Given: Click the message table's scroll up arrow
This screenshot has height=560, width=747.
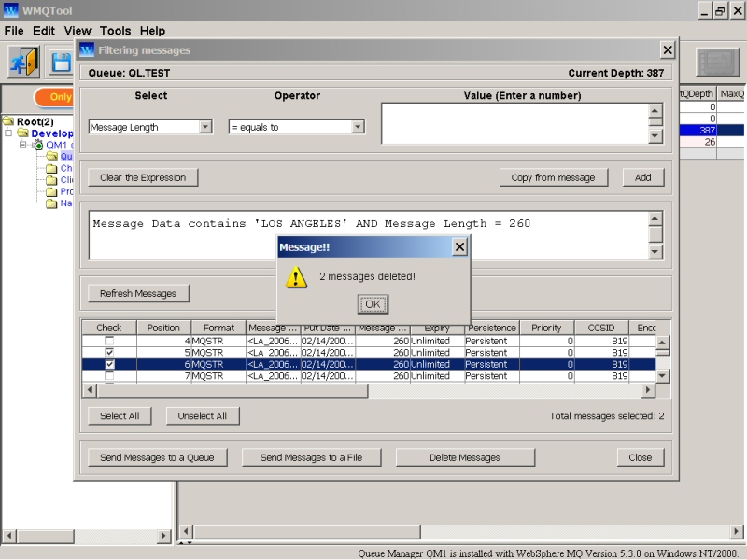Looking at the screenshot, I should pyautogui.click(x=663, y=343).
